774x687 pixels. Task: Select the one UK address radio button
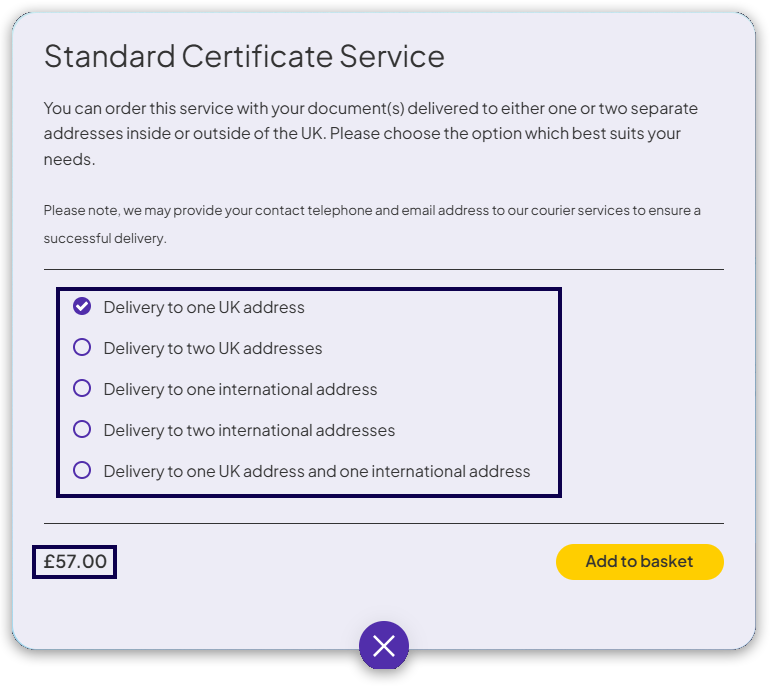[82, 307]
